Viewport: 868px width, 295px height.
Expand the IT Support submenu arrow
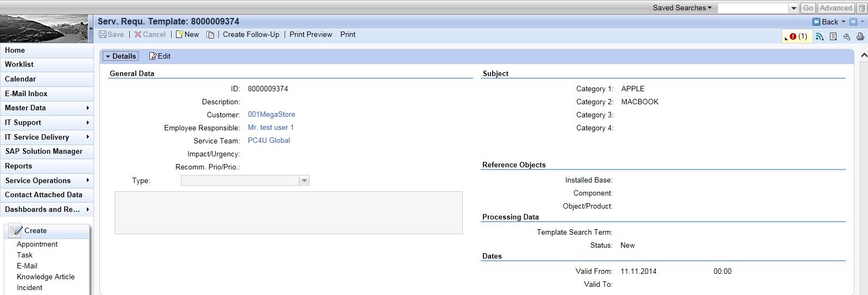[x=87, y=122]
